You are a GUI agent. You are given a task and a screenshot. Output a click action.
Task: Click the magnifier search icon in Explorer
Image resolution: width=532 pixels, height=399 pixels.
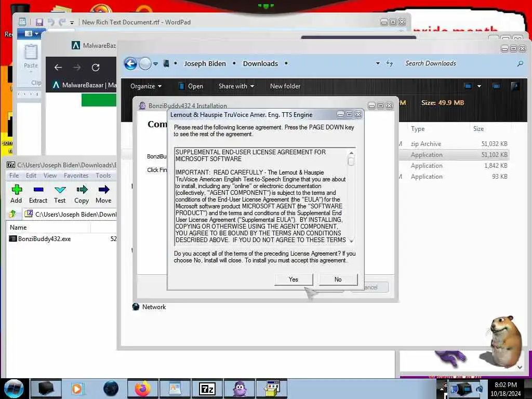pos(520,63)
